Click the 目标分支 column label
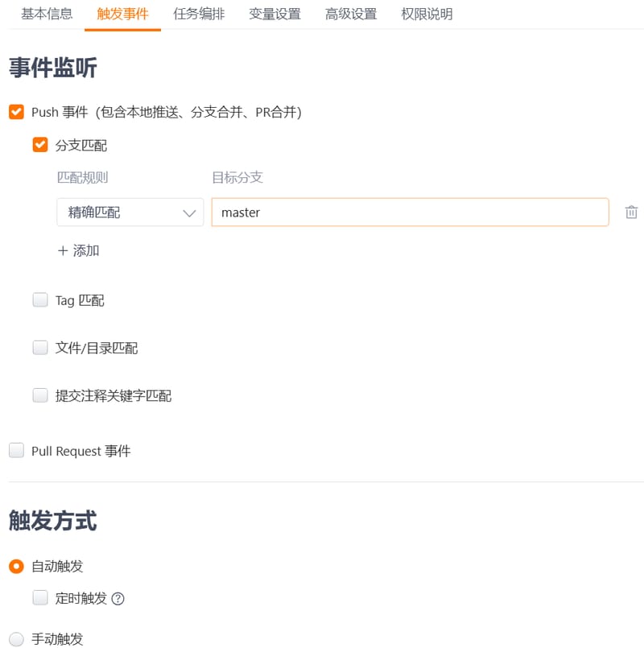This screenshot has width=644, height=648. (237, 177)
